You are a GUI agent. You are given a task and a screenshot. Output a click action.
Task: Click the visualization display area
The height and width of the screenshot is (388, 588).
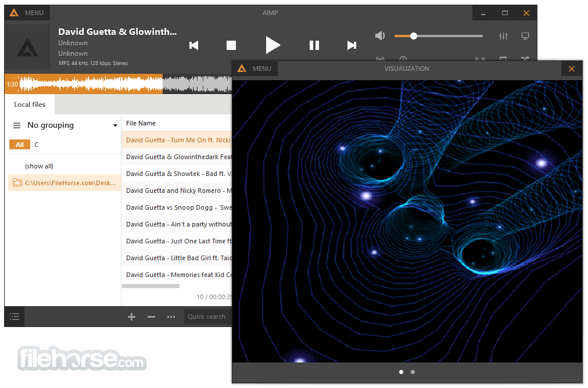[x=407, y=221]
